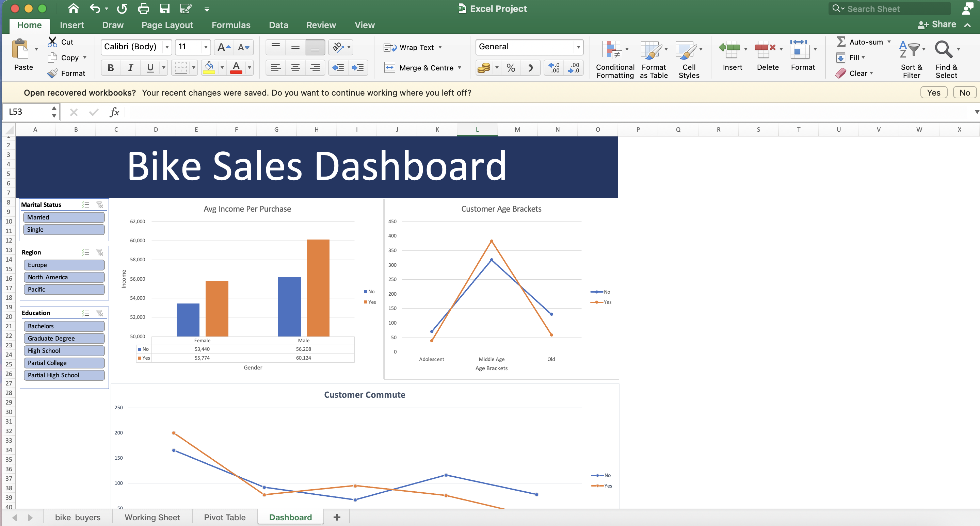Click the Insert function fx icon
Screen dimensions: 980x526
click(x=114, y=112)
